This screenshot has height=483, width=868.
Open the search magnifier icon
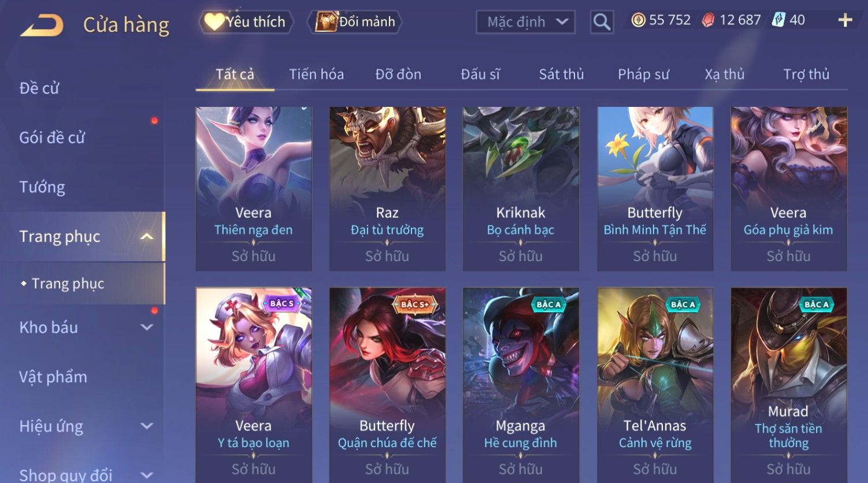(x=602, y=22)
